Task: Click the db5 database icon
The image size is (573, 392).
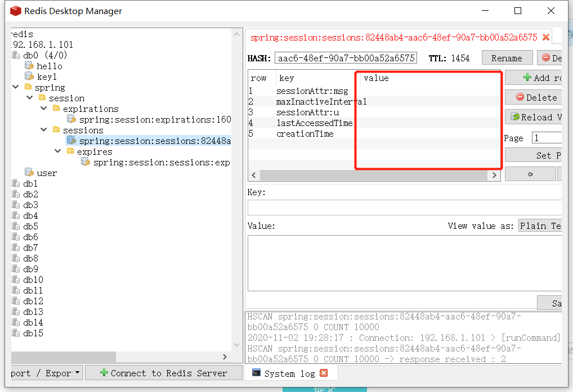Action: coord(16,226)
